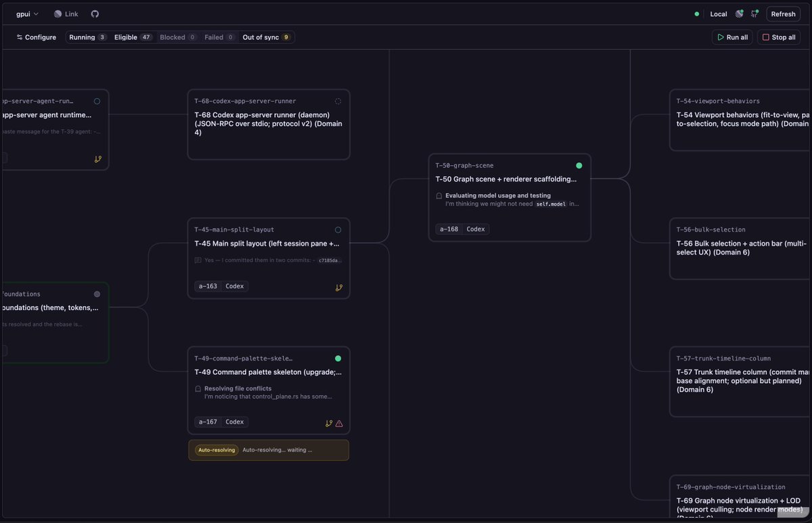Open the T-50 Graph scene card title
The height and width of the screenshot is (523, 812).
pos(506,179)
